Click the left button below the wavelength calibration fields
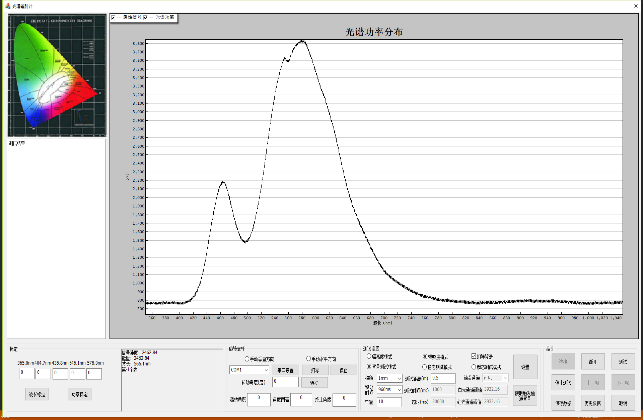Viewport: 643px width, 420px height. point(37,395)
